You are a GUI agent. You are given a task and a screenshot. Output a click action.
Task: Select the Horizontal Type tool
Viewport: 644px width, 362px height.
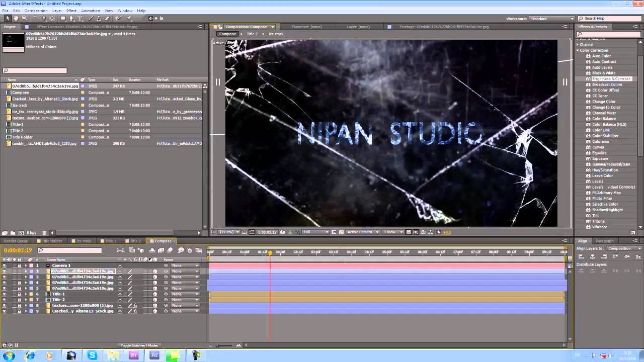coord(79,18)
